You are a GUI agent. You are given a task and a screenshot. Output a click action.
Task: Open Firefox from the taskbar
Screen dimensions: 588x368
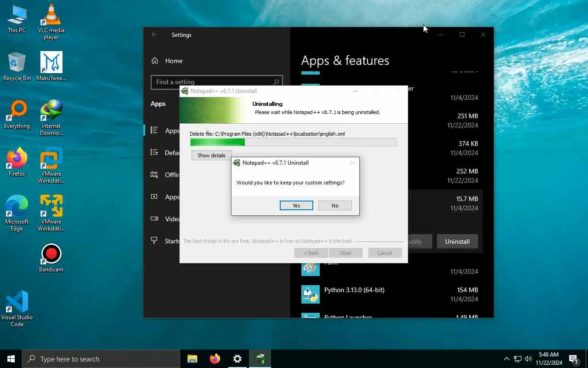(x=215, y=359)
